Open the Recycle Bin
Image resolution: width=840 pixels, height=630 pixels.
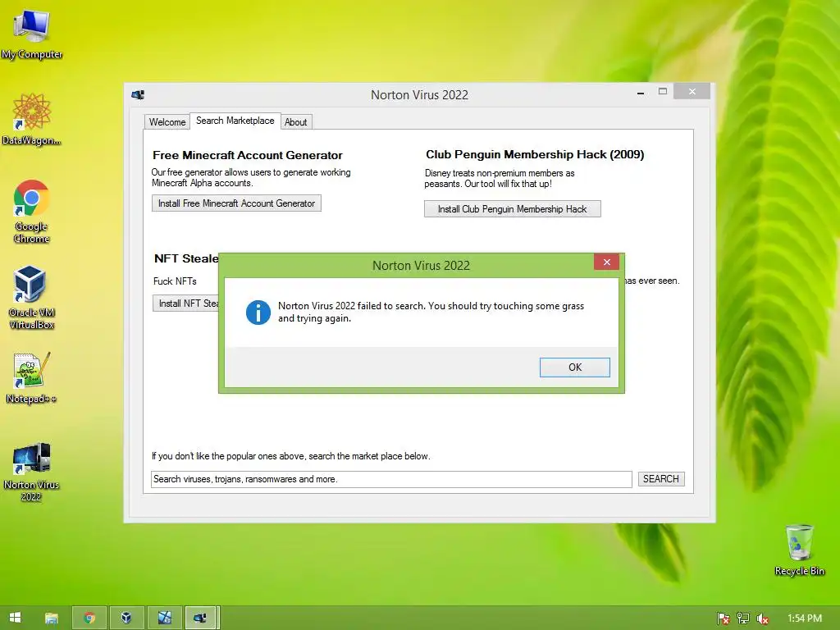[x=799, y=550]
